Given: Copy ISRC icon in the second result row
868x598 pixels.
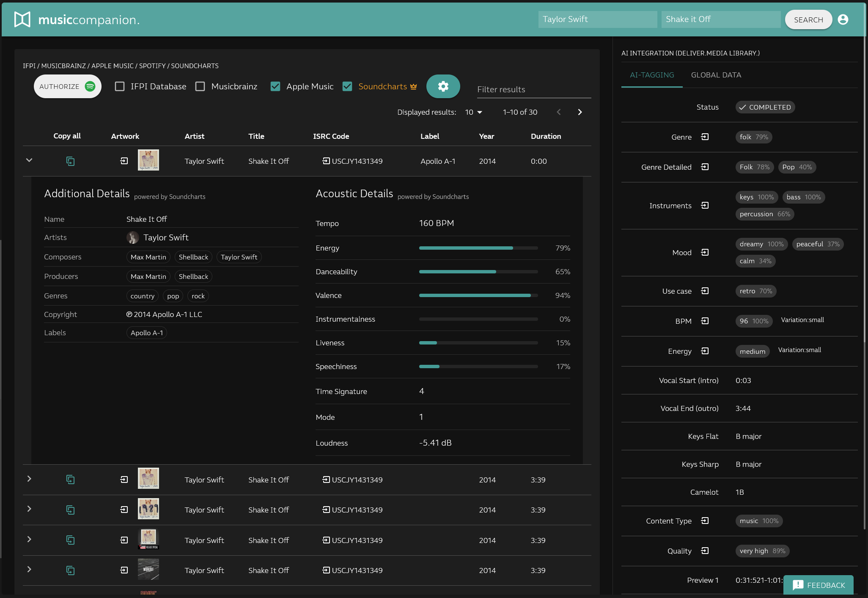Looking at the screenshot, I should [x=326, y=480].
